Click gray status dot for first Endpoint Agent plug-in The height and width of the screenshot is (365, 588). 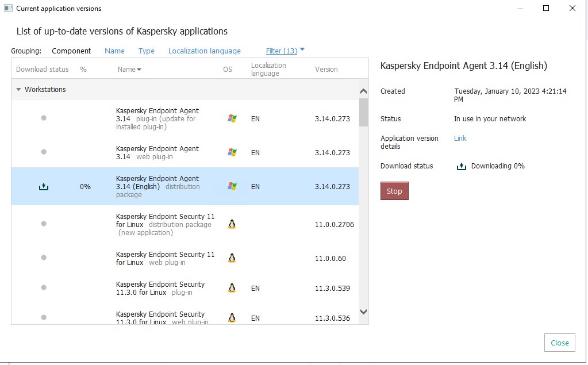coord(44,118)
